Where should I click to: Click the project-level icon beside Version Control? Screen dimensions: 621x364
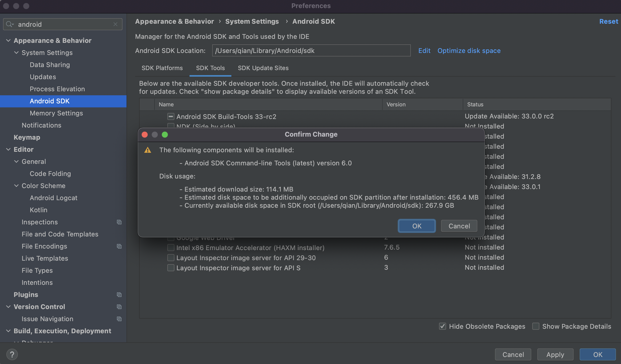tap(119, 307)
